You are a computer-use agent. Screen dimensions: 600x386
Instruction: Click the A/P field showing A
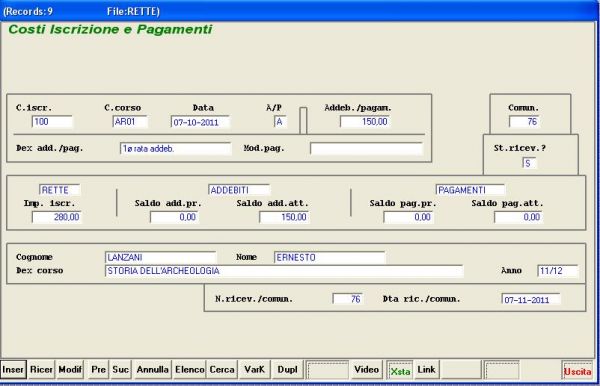point(280,122)
